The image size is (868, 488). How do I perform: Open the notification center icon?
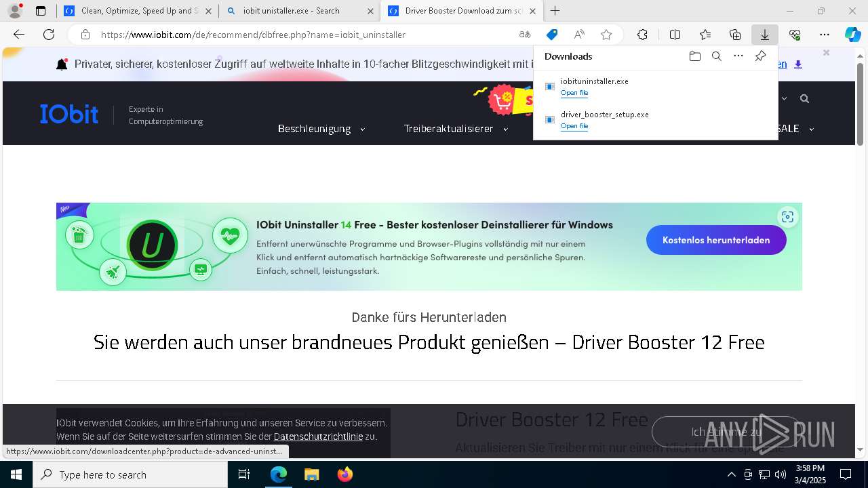coord(846,474)
